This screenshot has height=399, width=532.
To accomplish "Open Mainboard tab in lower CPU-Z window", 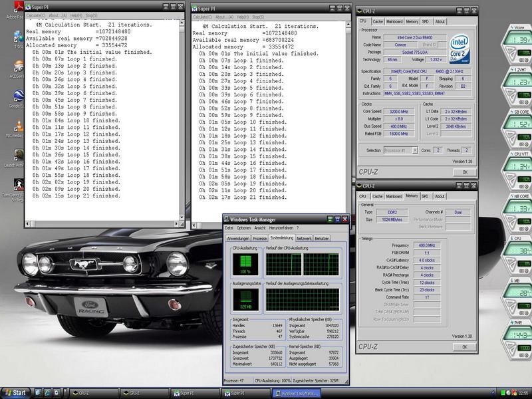I will pos(394,196).
